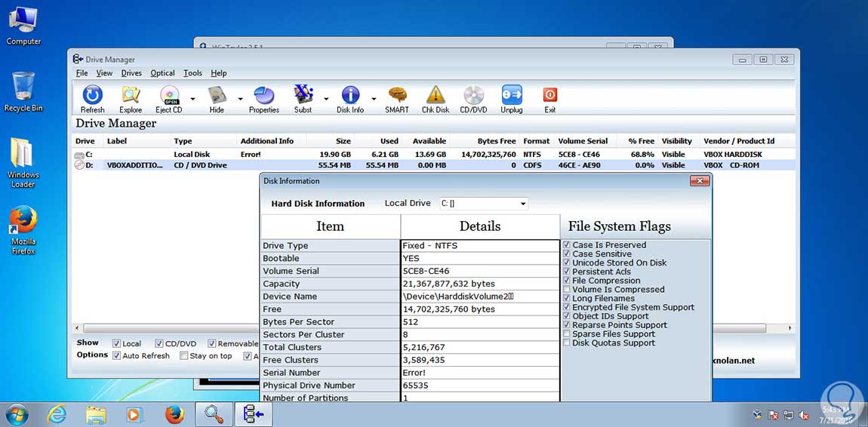
Task: Expand the Disk Info dropdown arrow
Action: (374, 99)
